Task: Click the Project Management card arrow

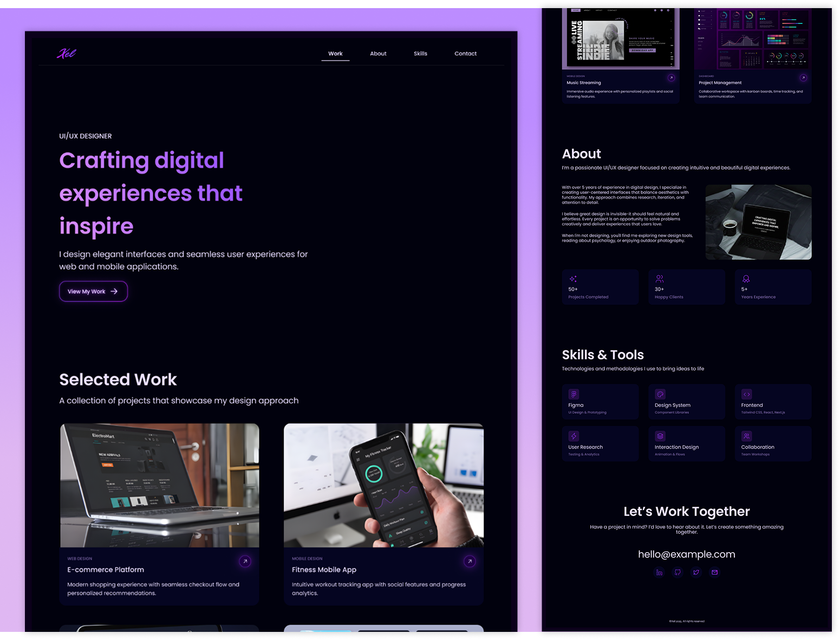Action: tap(803, 77)
